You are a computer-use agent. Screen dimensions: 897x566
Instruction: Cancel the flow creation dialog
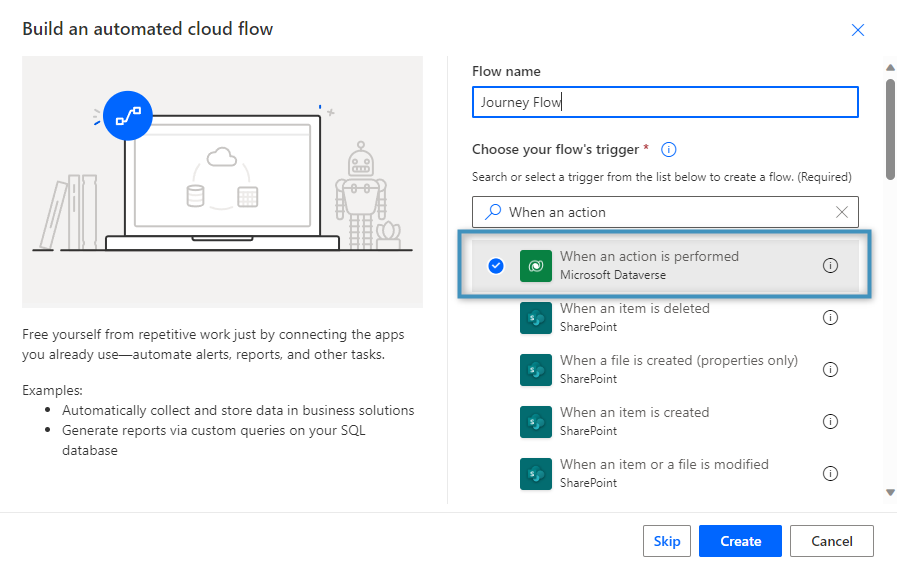[x=832, y=541]
